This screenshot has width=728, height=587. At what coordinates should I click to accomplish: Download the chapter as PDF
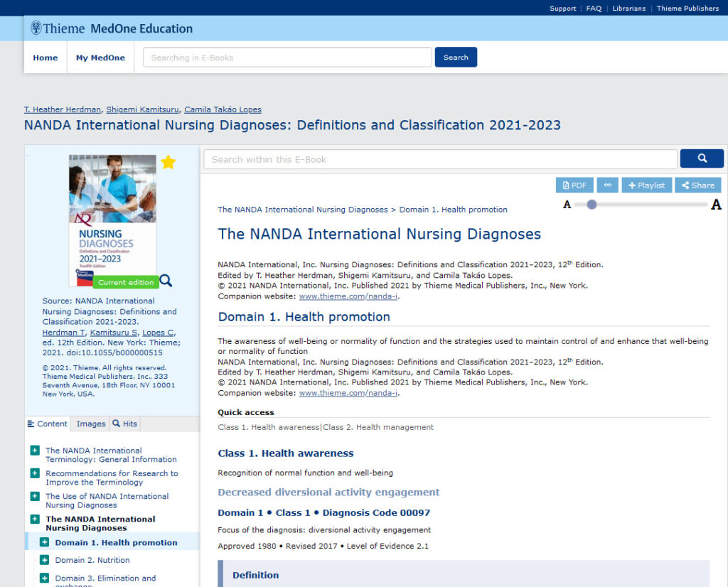(574, 185)
